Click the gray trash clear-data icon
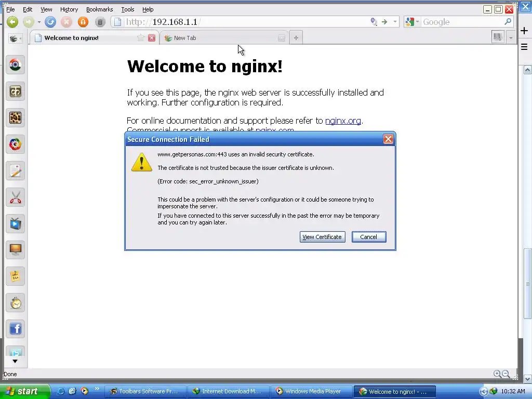Screen dimensions: 532x399 point(100,22)
